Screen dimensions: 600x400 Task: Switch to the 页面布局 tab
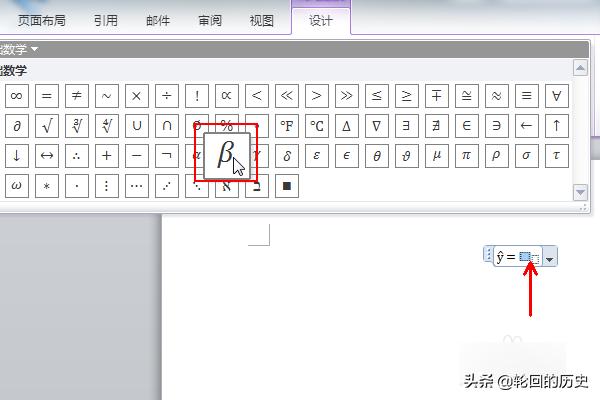point(41,20)
